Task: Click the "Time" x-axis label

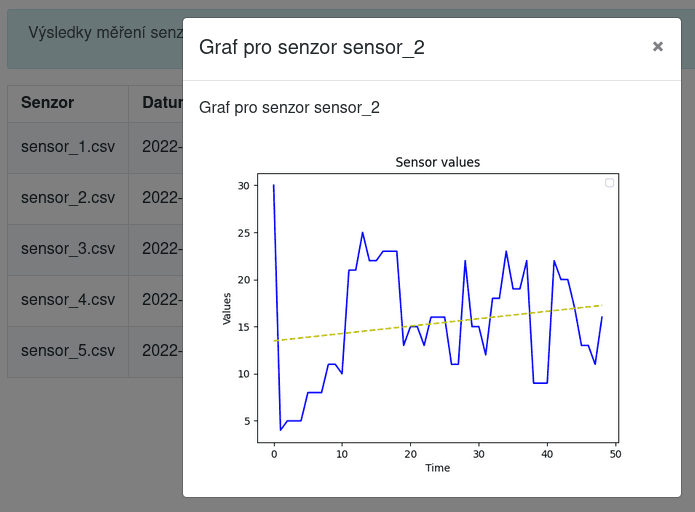Action: pos(437,468)
